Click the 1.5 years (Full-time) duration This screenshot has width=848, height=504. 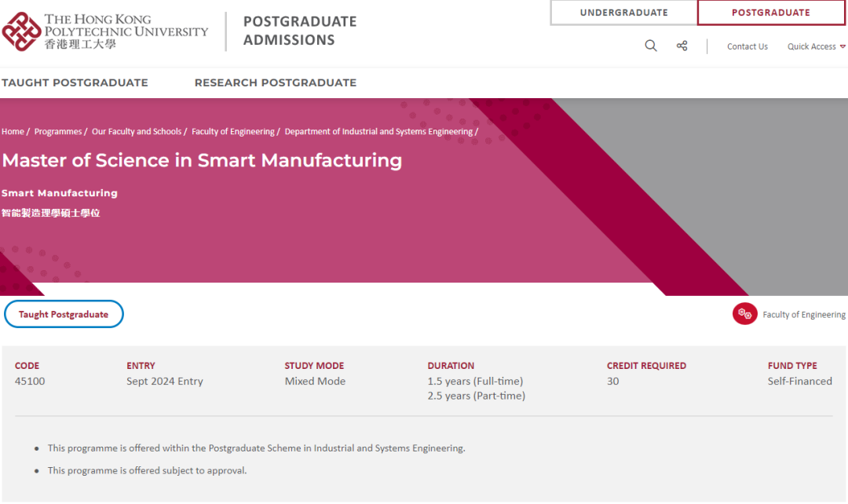[475, 382]
